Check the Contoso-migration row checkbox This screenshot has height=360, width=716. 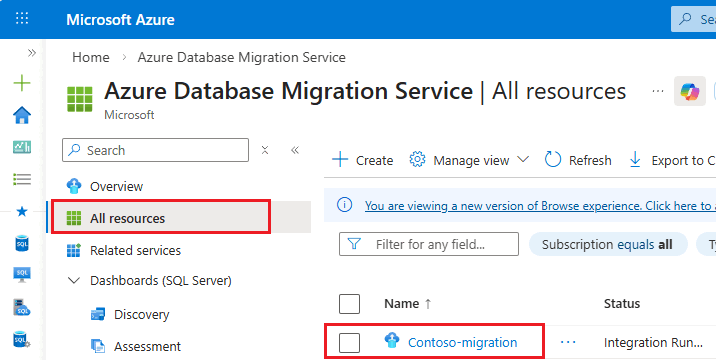click(x=349, y=343)
